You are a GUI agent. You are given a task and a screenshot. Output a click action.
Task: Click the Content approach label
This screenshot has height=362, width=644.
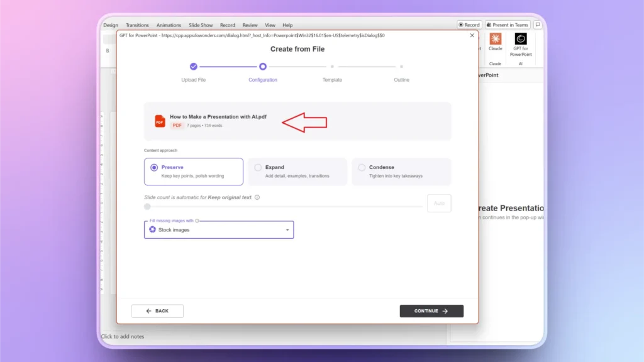coord(160,150)
